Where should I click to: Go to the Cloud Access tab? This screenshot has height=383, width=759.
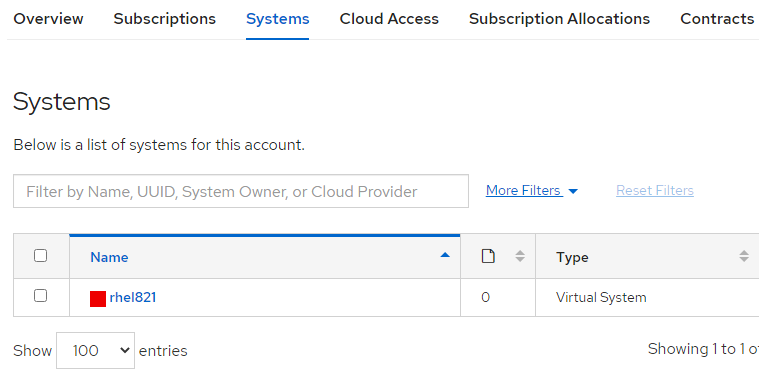pos(389,18)
